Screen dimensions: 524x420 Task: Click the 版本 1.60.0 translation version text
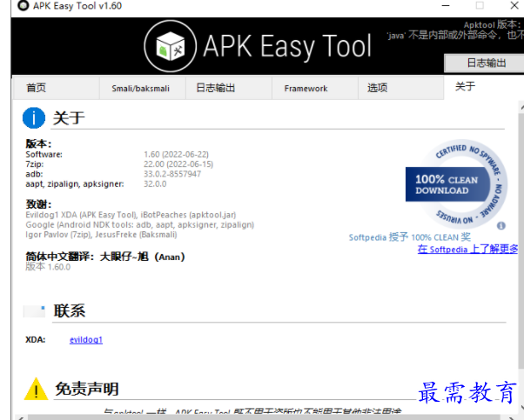pos(48,267)
